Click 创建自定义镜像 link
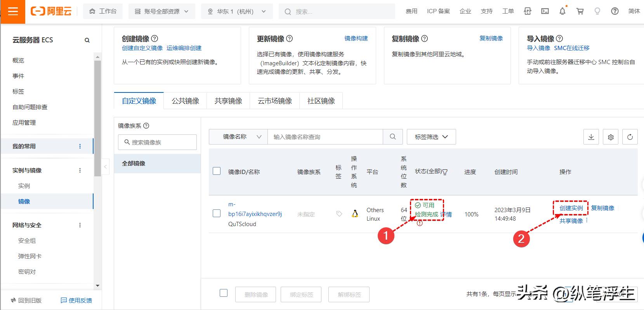The image size is (644, 310). (x=142, y=48)
